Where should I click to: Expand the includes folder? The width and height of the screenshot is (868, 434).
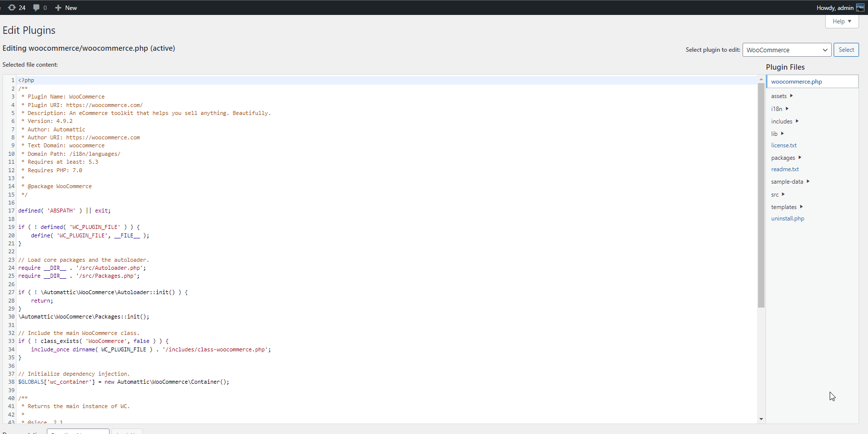coord(785,121)
